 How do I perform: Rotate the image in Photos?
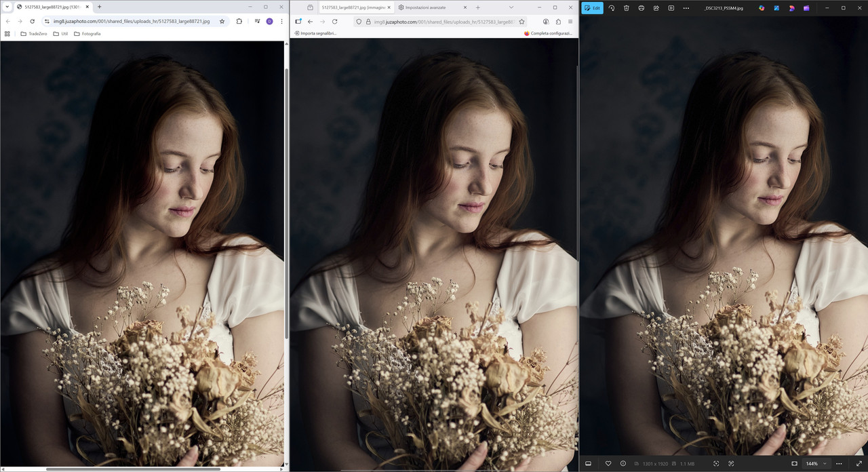pos(612,8)
